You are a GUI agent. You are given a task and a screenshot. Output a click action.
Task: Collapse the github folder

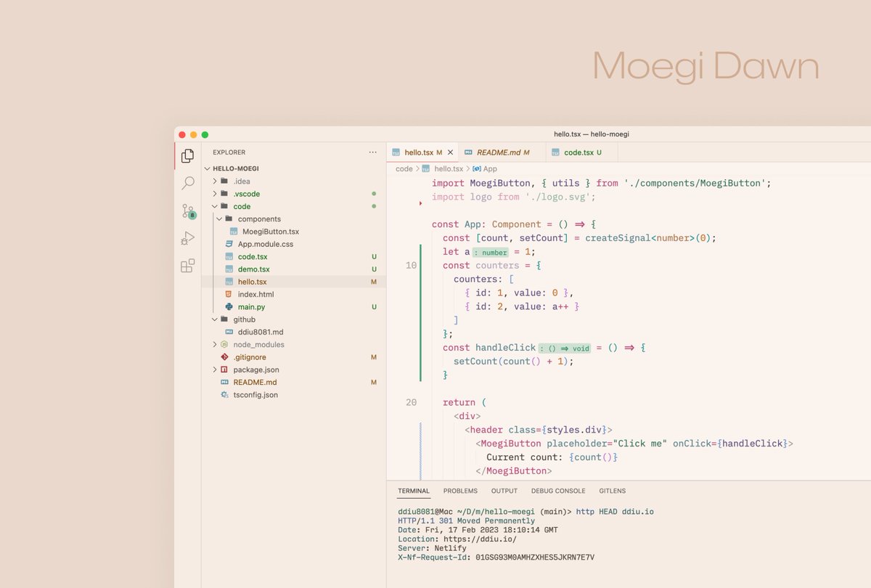point(215,319)
